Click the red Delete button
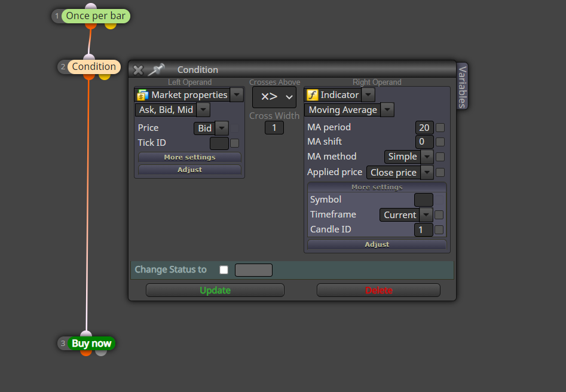Image resolution: width=566 pixels, height=392 pixels. (379, 290)
